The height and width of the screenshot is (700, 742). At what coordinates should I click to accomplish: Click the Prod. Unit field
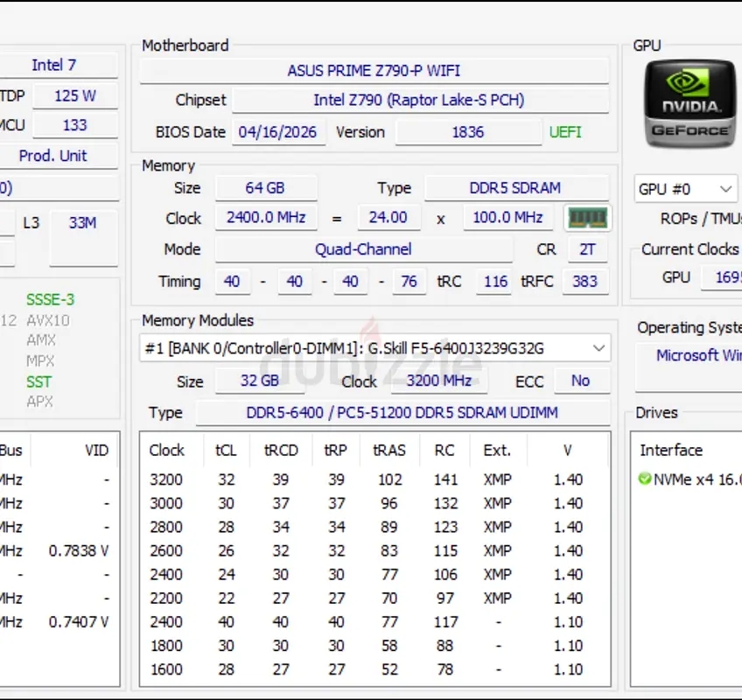click(x=59, y=156)
